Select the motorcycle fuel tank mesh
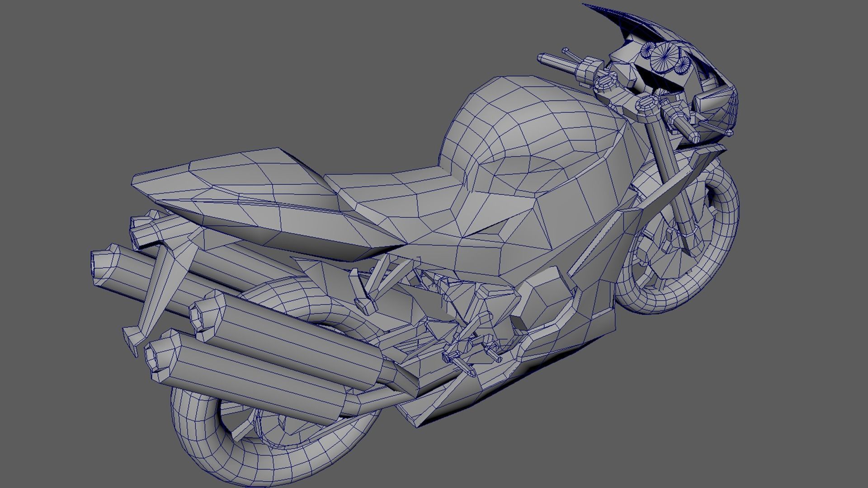868x488 pixels. [533, 136]
